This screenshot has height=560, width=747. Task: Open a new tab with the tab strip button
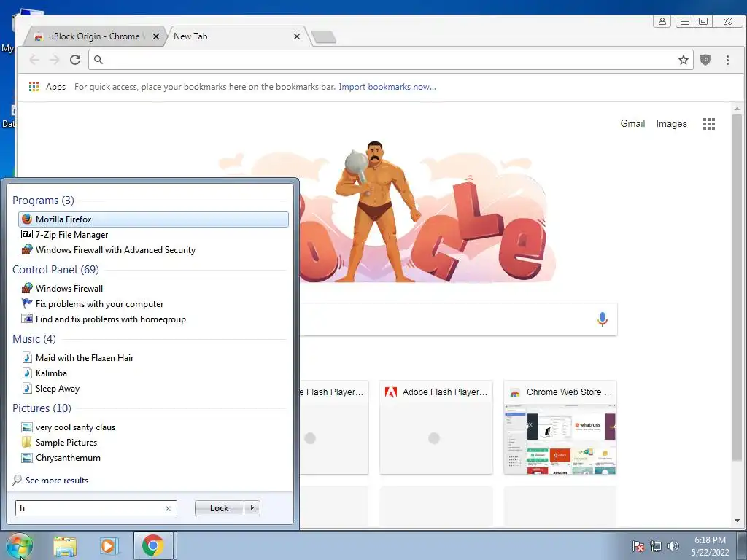click(324, 36)
